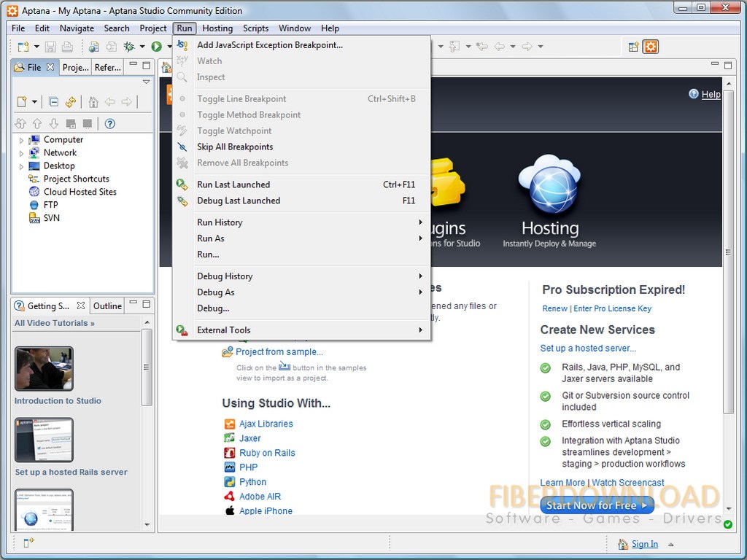Select the FTP tree item
The height and width of the screenshot is (560, 747).
[x=50, y=205]
